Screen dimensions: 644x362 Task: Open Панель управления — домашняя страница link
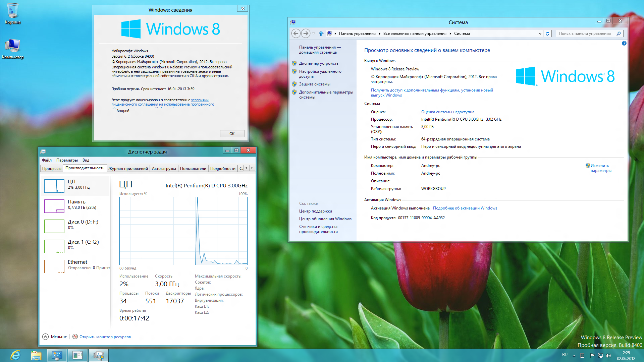click(x=320, y=50)
